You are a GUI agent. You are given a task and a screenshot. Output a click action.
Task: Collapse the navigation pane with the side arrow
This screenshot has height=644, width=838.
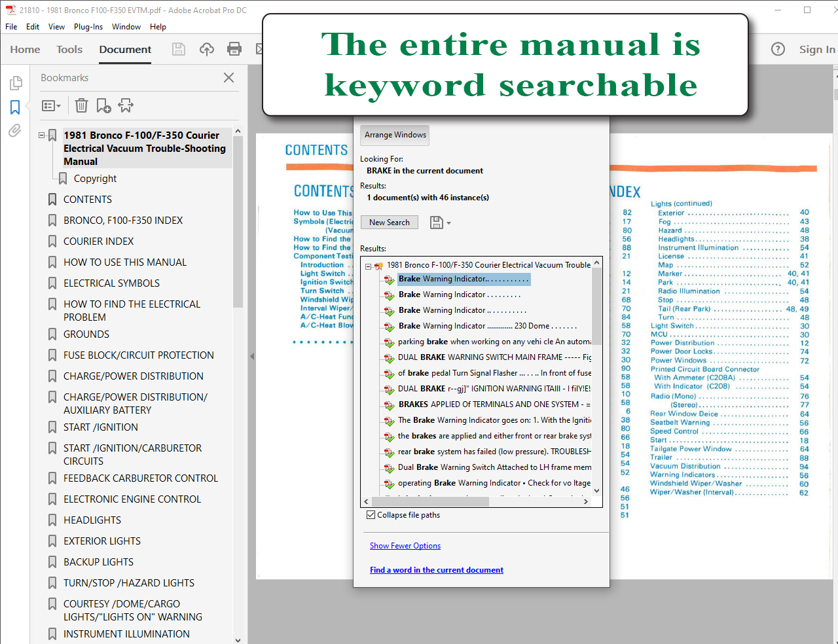252,357
